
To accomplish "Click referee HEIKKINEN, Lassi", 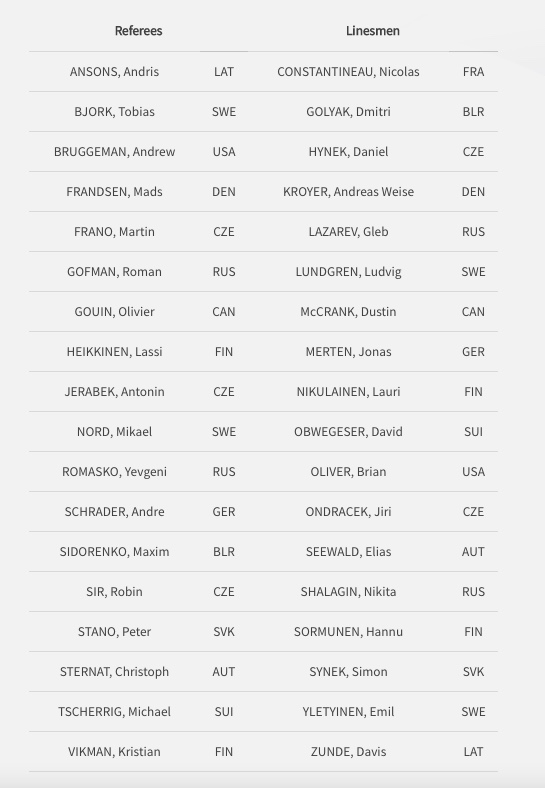I will [x=114, y=351].
